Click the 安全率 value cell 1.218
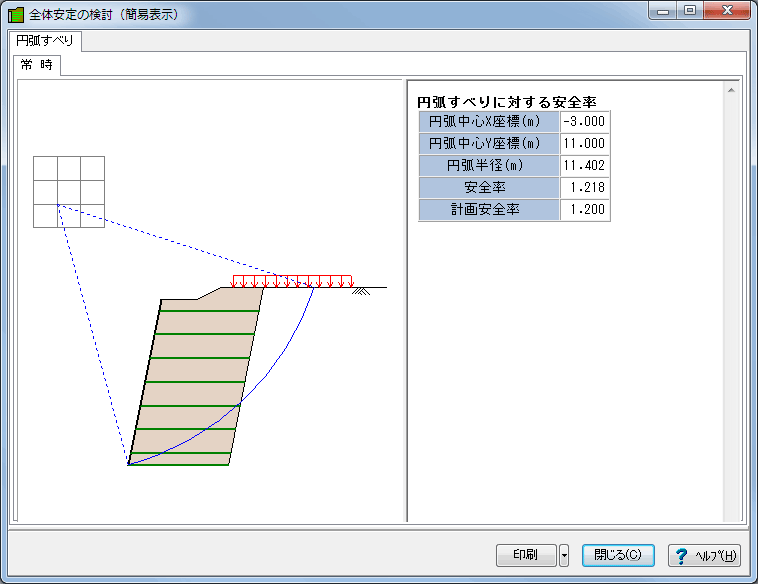The image size is (758, 584). tap(585, 188)
